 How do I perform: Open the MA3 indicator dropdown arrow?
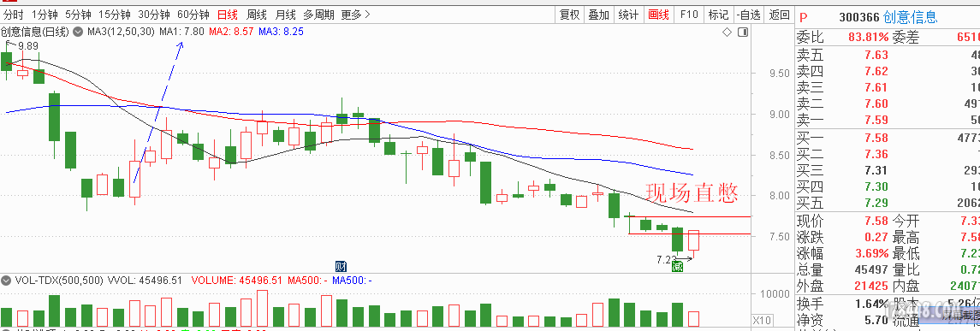(78, 32)
